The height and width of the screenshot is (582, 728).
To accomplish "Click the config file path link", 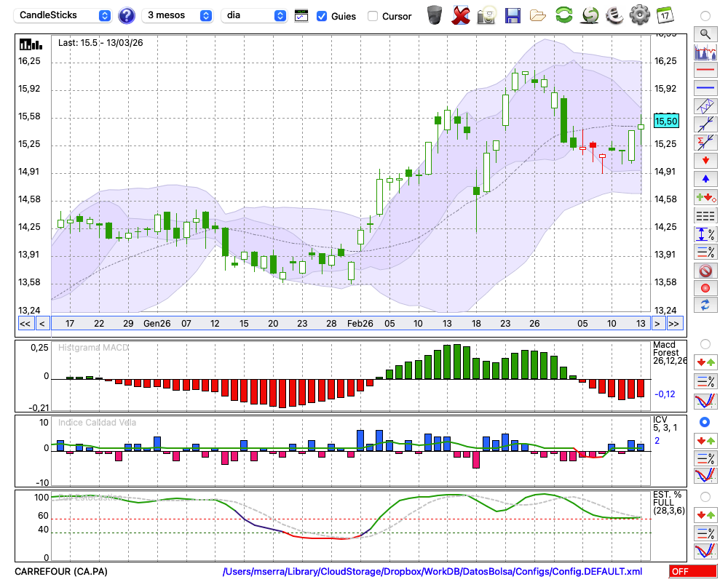I will tap(432, 572).
